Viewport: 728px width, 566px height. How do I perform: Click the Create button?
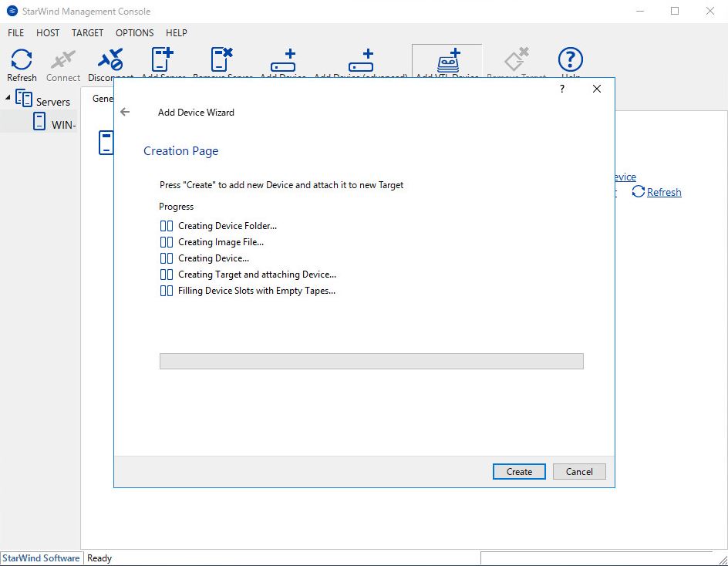click(x=519, y=472)
